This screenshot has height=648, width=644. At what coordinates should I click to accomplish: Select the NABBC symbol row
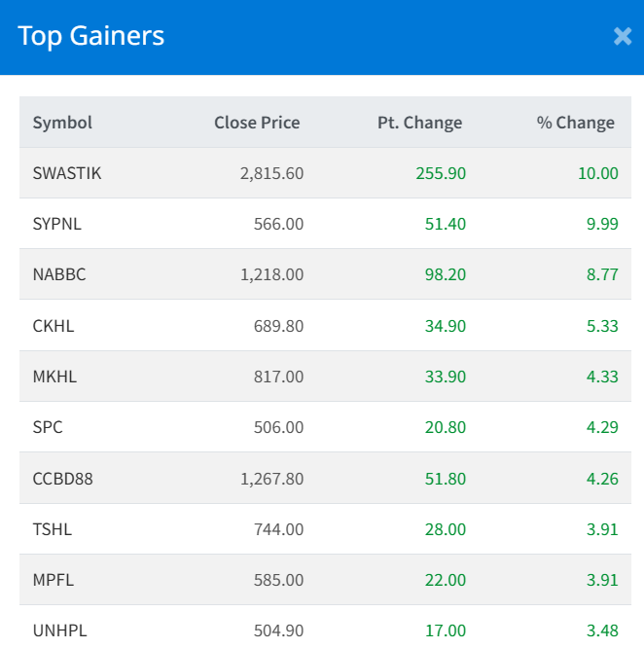click(x=59, y=274)
